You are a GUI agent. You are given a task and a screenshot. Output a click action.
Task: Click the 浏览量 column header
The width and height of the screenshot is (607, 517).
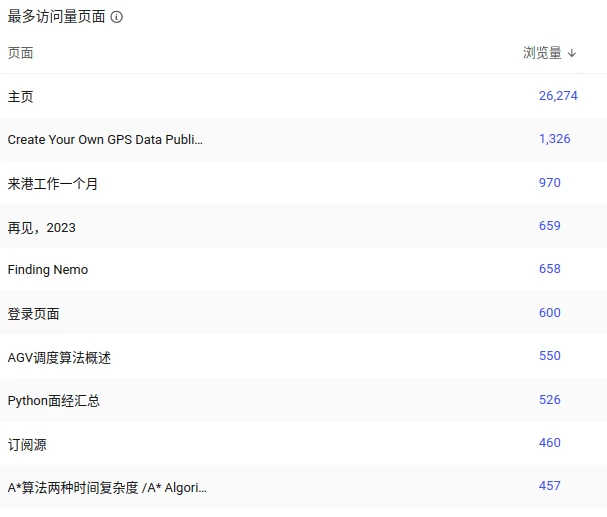542,53
